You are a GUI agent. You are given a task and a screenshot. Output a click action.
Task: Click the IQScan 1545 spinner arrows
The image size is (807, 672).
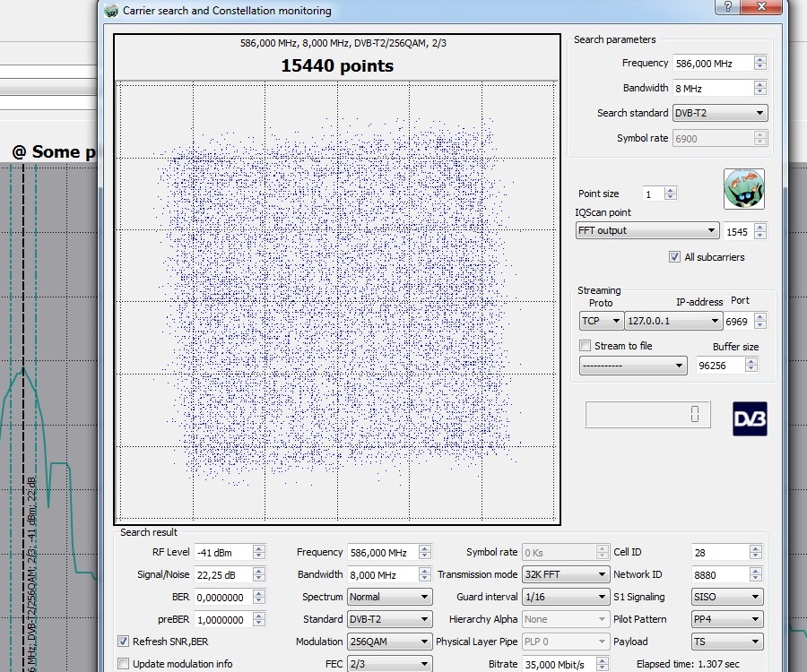[760, 231]
